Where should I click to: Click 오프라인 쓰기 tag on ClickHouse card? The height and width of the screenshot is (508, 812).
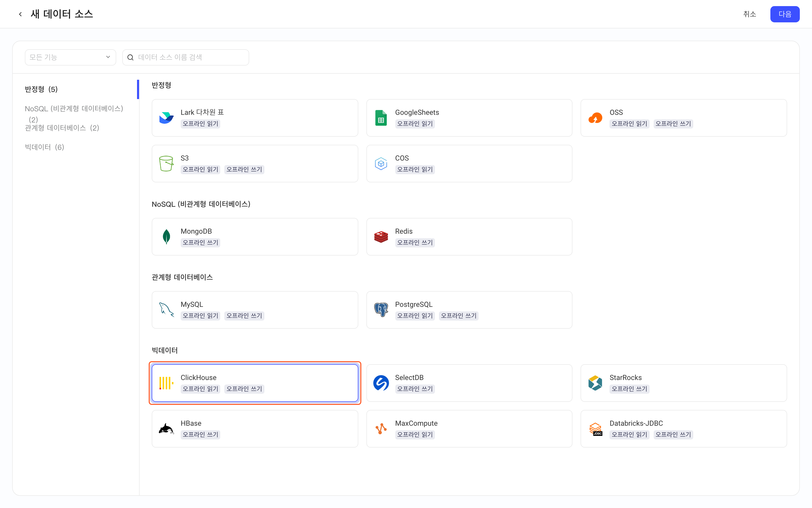pyautogui.click(x=244, y=389)
